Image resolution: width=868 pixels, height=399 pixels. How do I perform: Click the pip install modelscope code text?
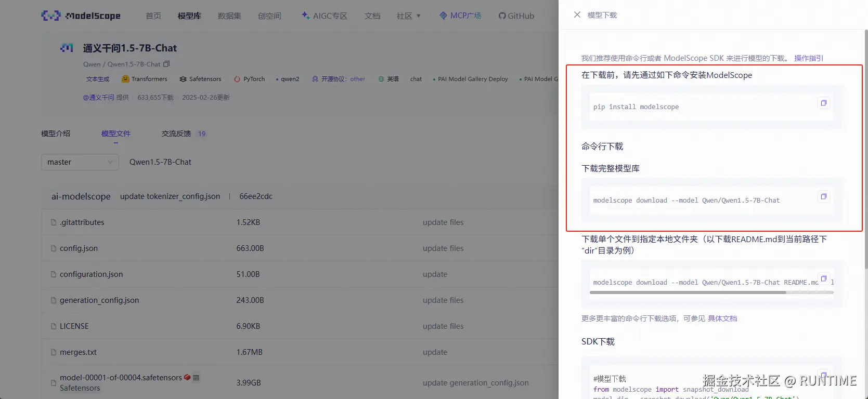tap(636, 107)
